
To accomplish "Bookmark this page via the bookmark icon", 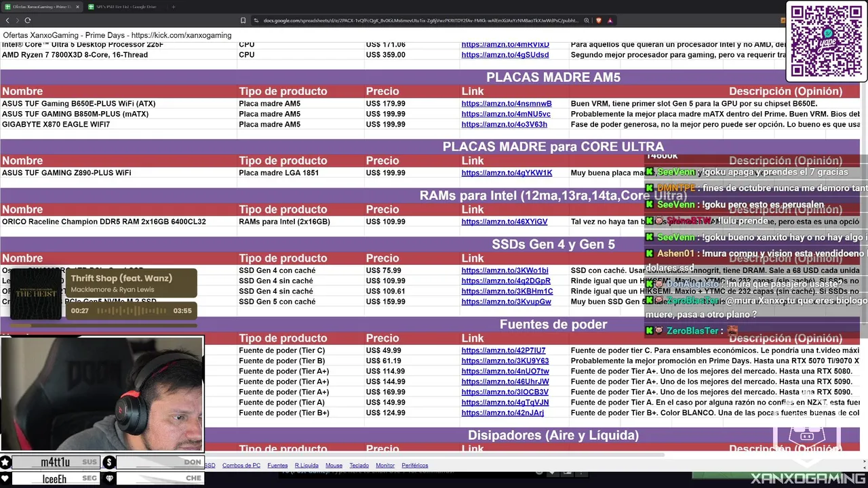I will coord(243,20).
